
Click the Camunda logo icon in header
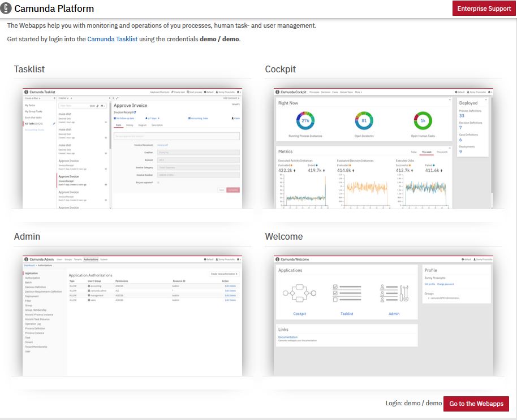(6, 8)
